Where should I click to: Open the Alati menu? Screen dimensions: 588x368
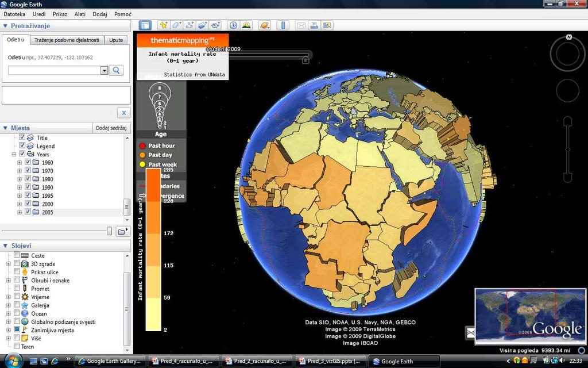[x=80, y=14]
